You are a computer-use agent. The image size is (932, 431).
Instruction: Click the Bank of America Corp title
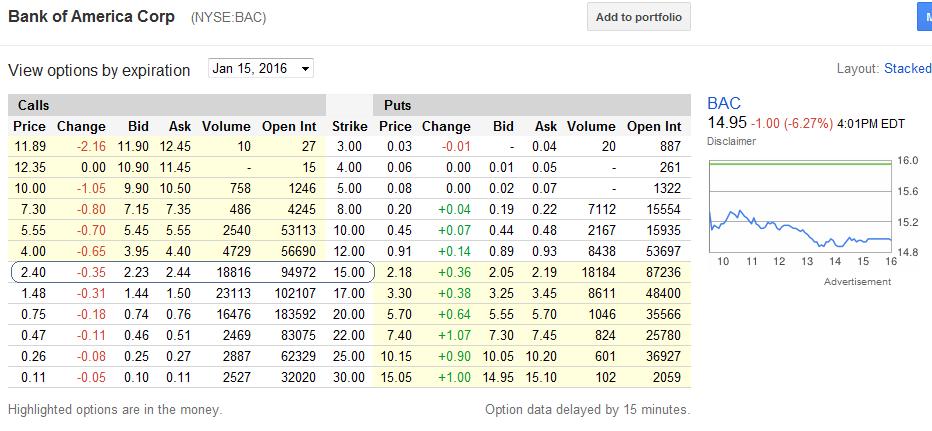pyautogui.click(x=92, y=17)
